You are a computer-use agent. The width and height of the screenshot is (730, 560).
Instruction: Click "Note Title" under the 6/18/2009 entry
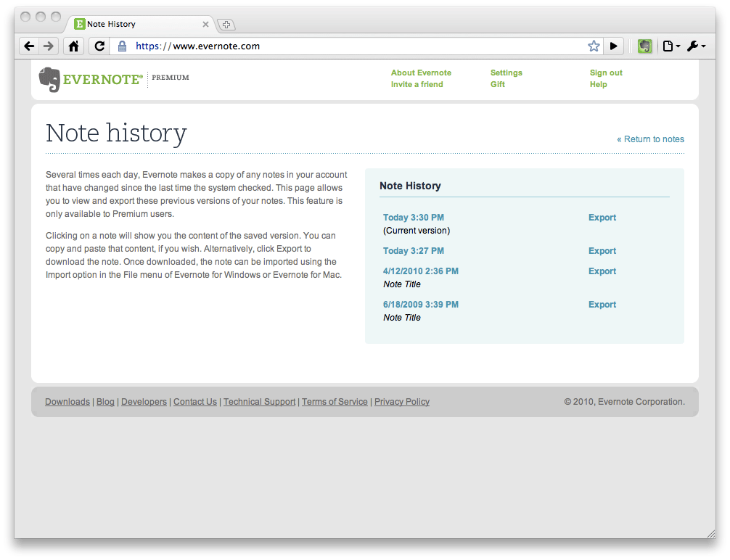pyautogui.click(x=402, y=318)
